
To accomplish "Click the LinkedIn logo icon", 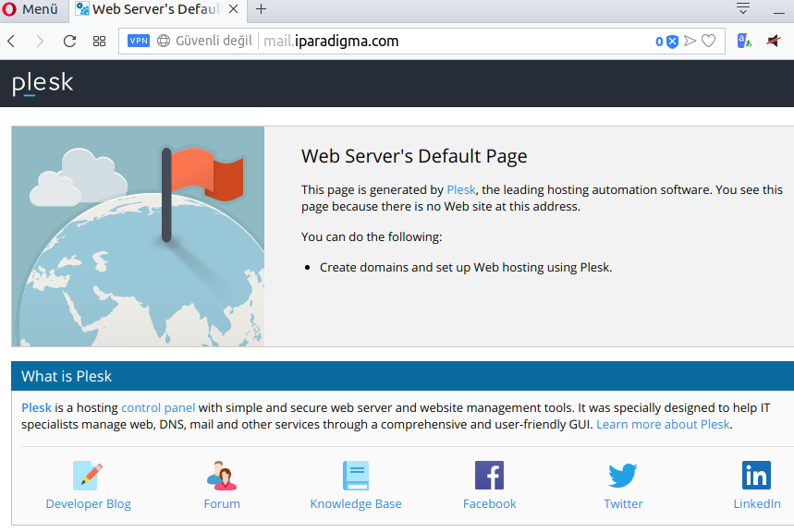I will (756, 476).
